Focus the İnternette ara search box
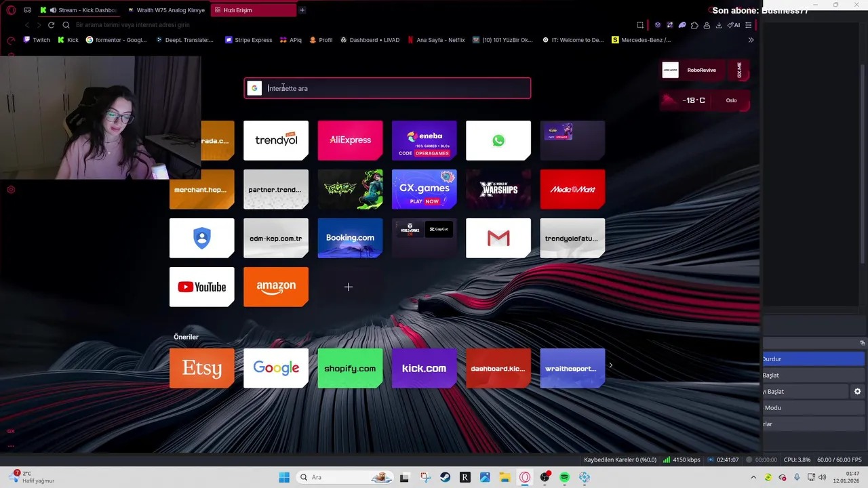The image size is (868, 488). point(387,88)
